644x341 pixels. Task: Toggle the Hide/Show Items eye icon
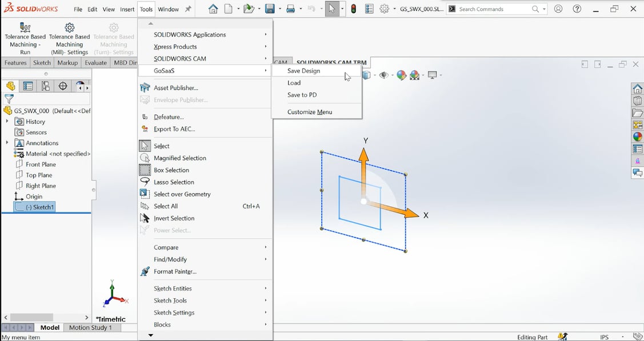pyautogui.click(x=384, y=75)
